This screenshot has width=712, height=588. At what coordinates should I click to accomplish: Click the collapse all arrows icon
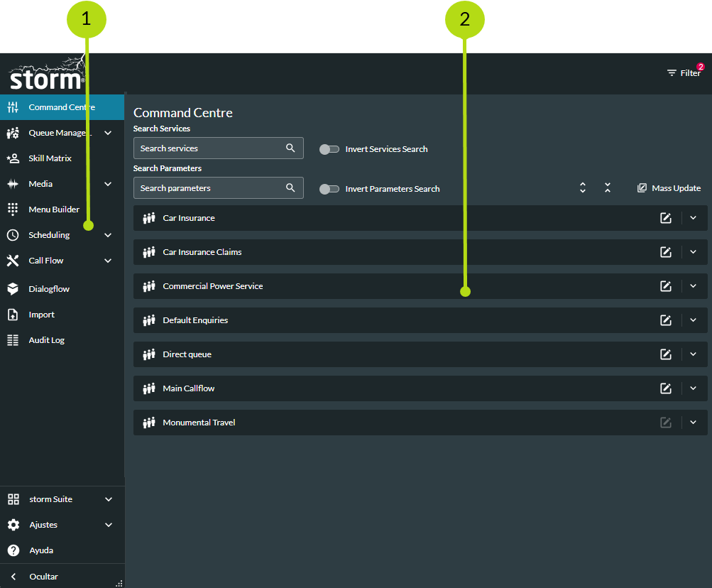coord(608,187)
